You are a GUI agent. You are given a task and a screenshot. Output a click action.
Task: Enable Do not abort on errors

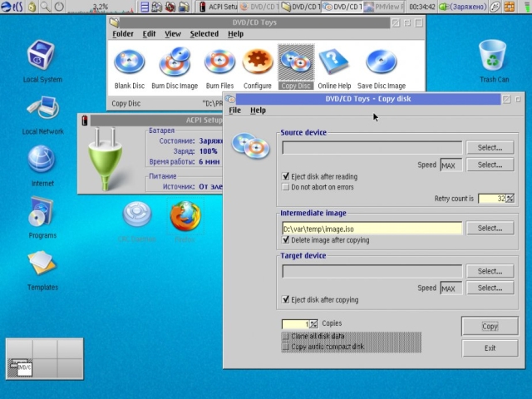coord(287,187)
